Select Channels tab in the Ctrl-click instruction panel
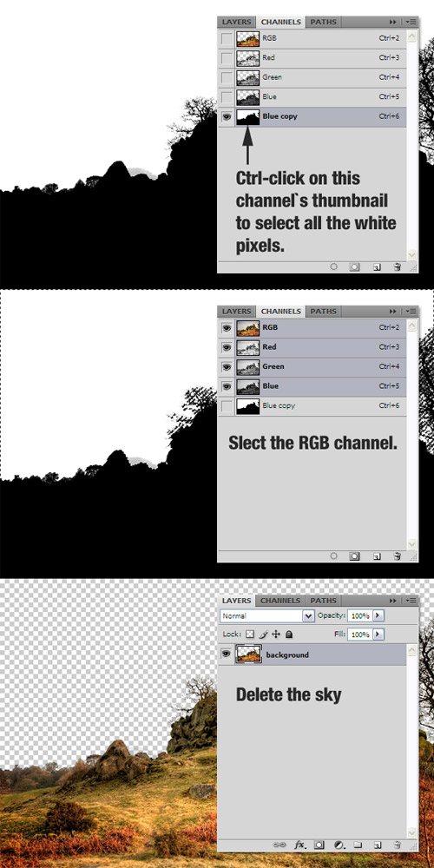434x868 pixels. (x=280, y=23)
